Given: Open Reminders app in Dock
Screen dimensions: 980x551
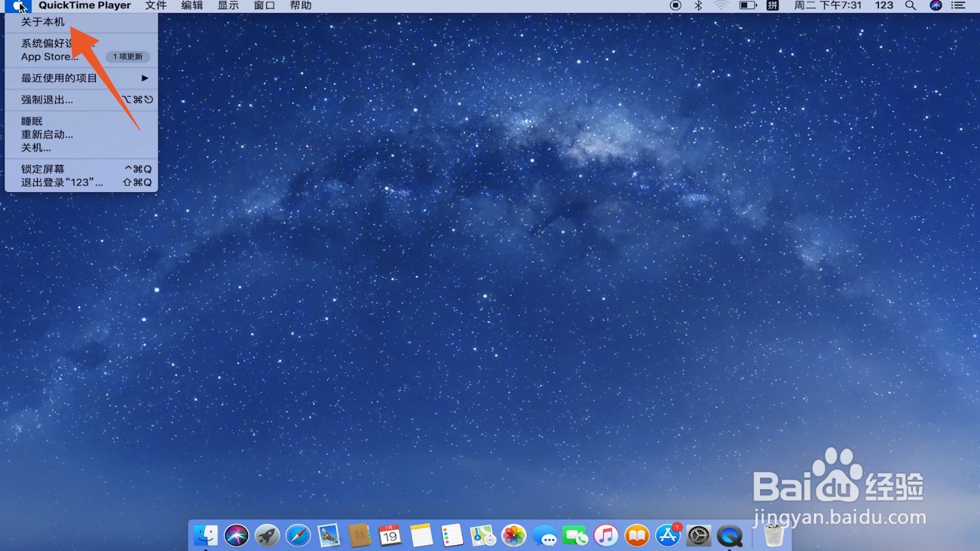Looking at the screenshot, I should click(452, 536).
